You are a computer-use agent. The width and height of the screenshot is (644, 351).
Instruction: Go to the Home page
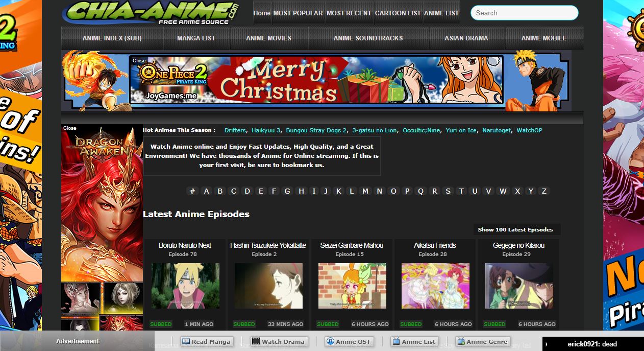[262, 13]
